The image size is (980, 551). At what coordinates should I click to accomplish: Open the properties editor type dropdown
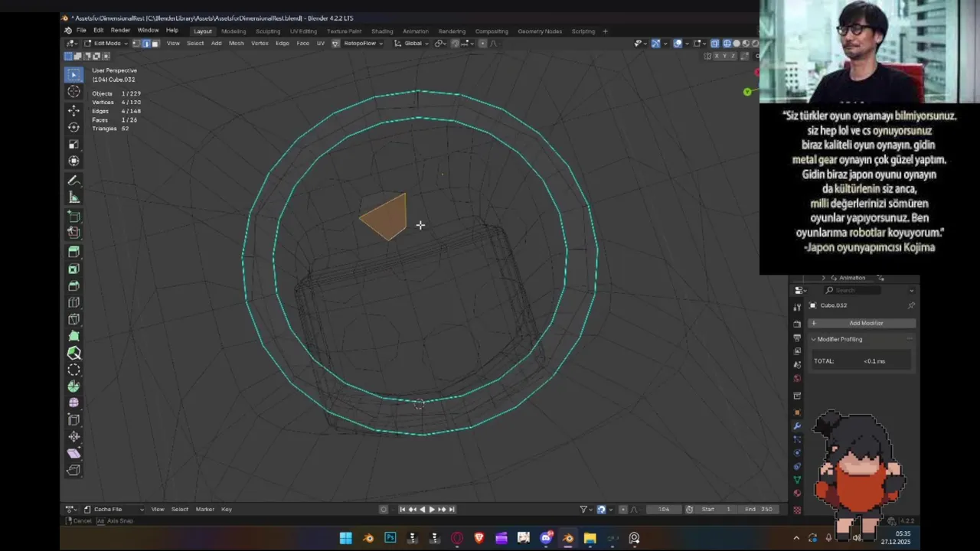tap(801, 290)
